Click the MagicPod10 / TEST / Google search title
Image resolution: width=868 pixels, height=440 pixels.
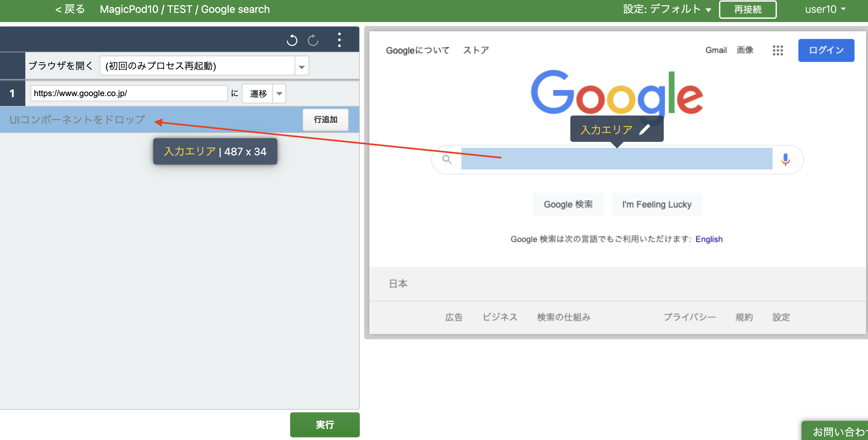pyautogui.click(x=185, y=10)
